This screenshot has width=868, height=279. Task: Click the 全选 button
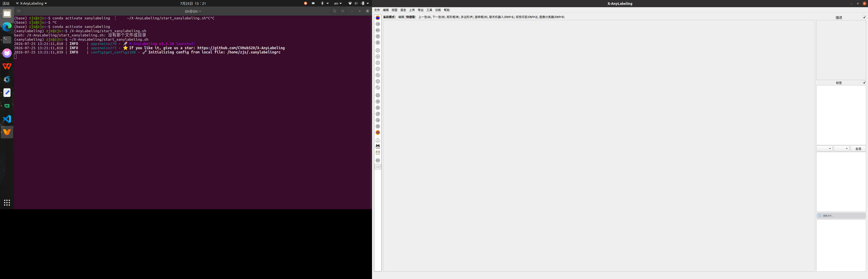point(858,149)
